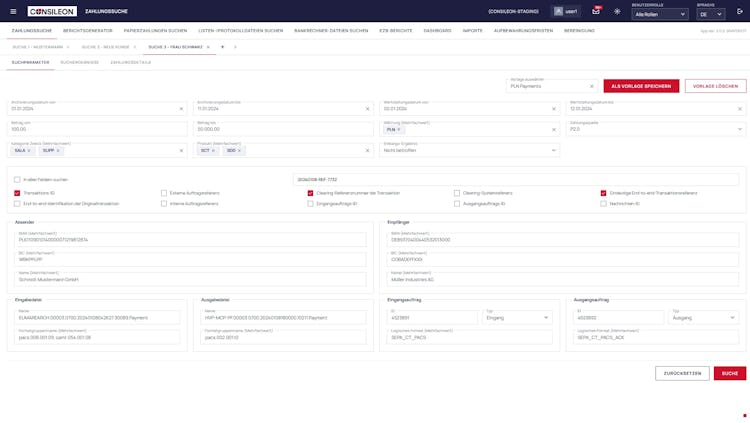The image size is (750, 423).
Task: Switch to the Dashboard tab
Action: [437, 31]
